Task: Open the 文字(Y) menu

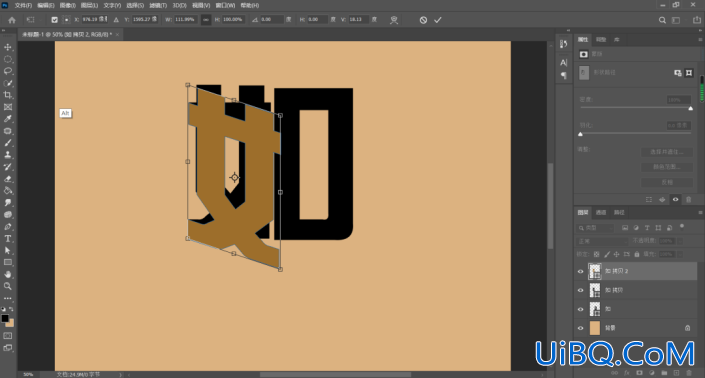Action: pyautogui.click(x=112, y=5)
